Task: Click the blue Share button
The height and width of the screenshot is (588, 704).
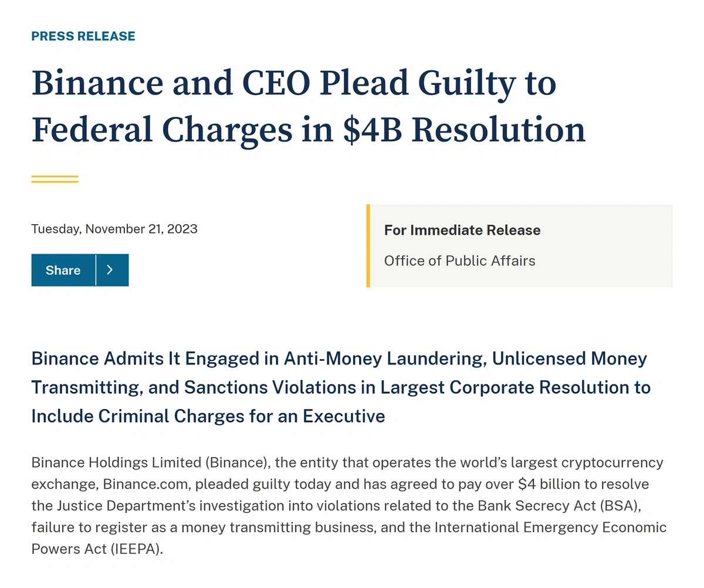Action: (x=63, y=270)
